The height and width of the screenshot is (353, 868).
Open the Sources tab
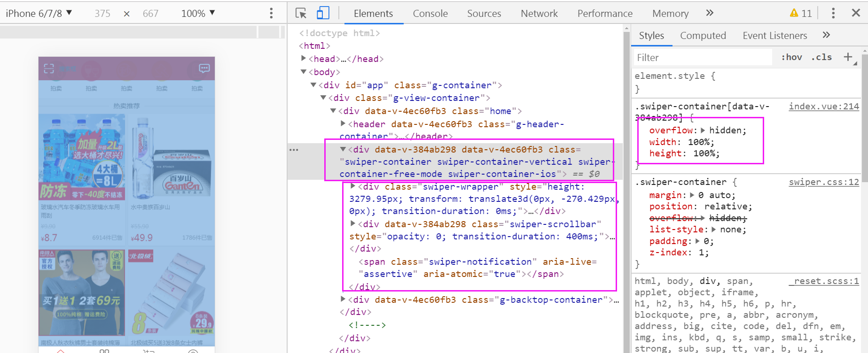484,14
